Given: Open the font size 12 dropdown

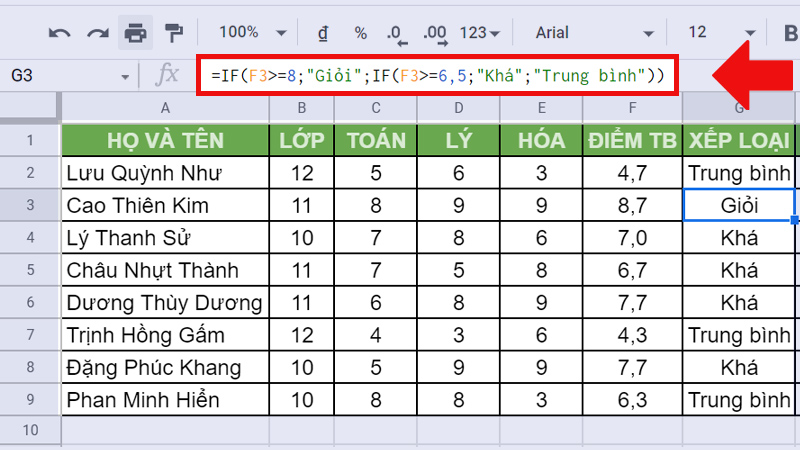Looking at the screenshot, I should point(720,33).
